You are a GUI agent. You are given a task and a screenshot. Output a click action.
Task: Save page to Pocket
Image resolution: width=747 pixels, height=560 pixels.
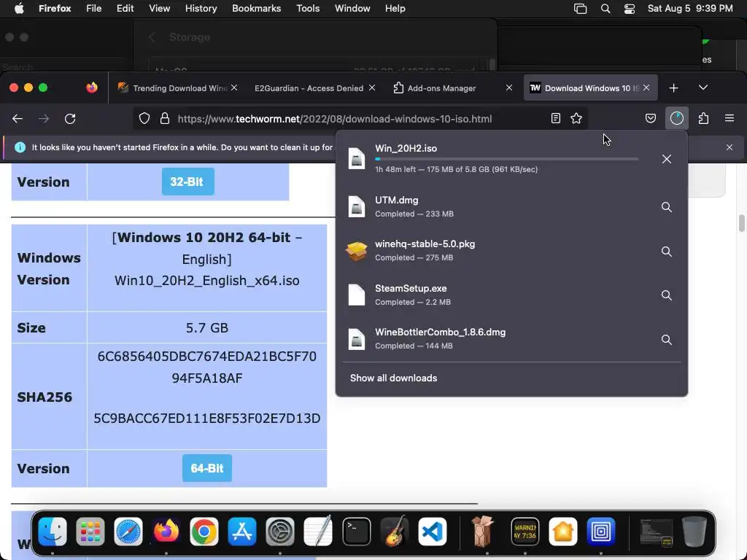click(650, 119)
